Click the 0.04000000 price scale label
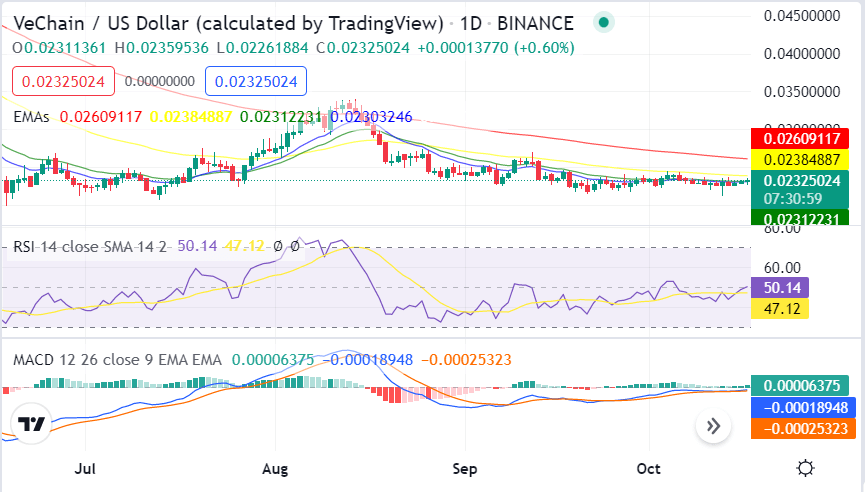The height and width of the screenshot is (492, 865). coord(802,54)
